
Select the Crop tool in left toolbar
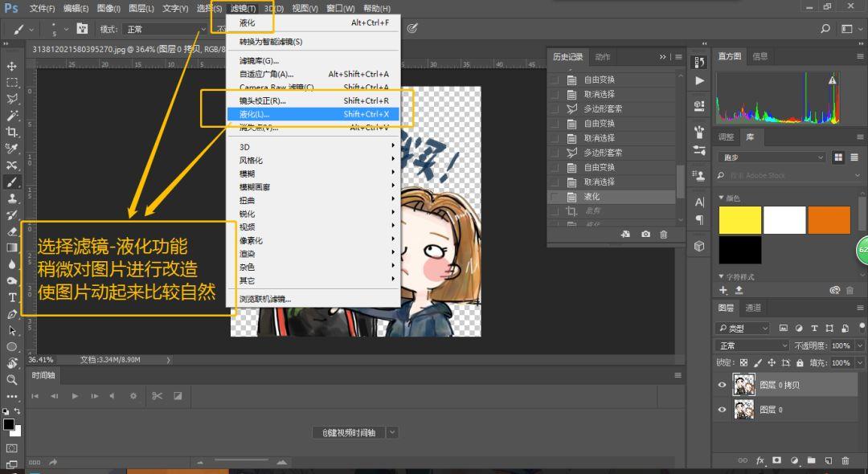tap(11, 133)
